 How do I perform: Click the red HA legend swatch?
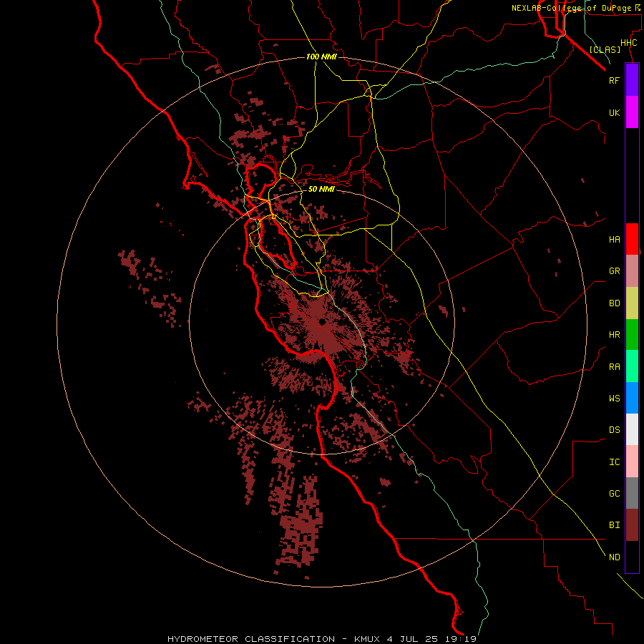(632, 239)
